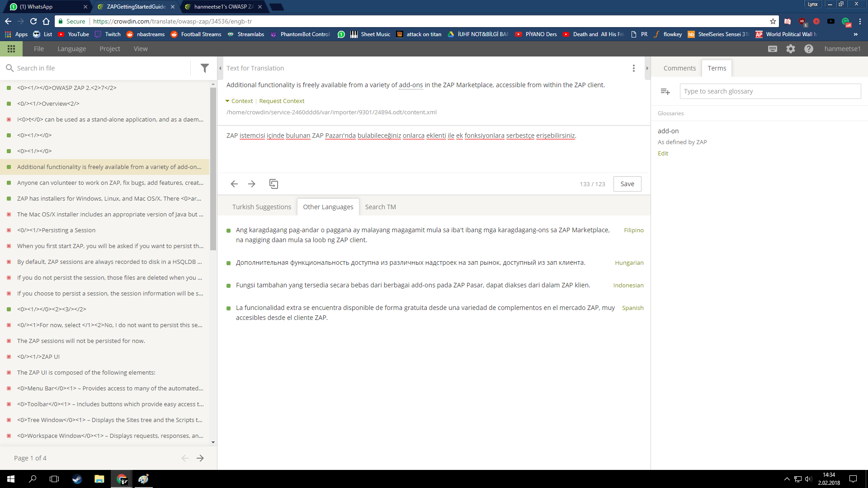
Task: Select the Overview heading string
Action: (105, 103)
